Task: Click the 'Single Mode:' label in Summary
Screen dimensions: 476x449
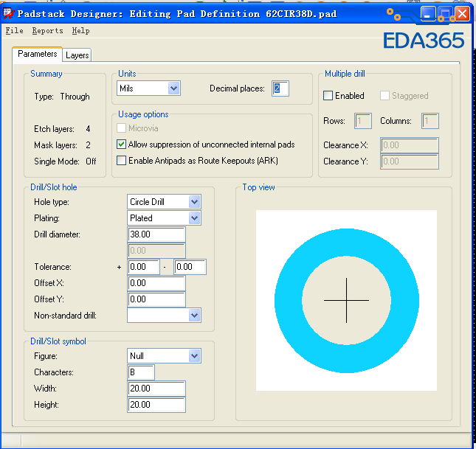Action: [x=57, y=161]
